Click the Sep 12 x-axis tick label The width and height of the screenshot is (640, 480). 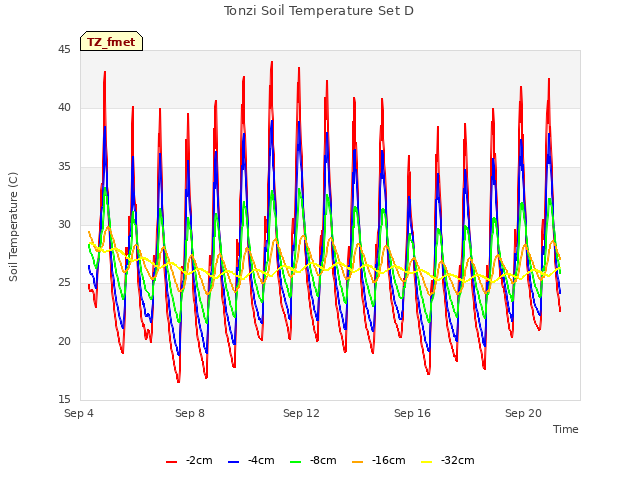[x=301, y=413]
